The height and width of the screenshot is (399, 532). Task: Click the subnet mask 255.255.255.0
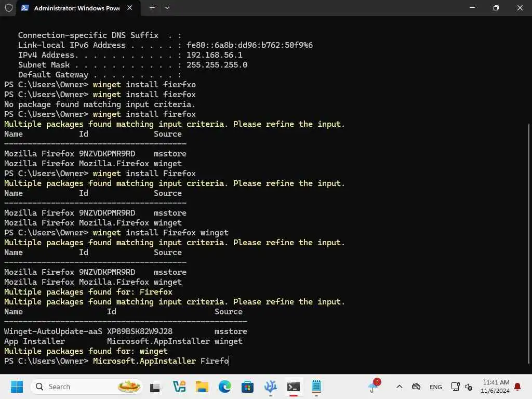tap(217, 65)
